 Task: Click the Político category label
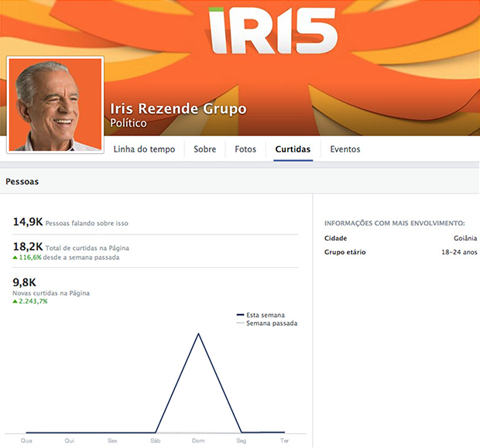click(x=129, y=123)
